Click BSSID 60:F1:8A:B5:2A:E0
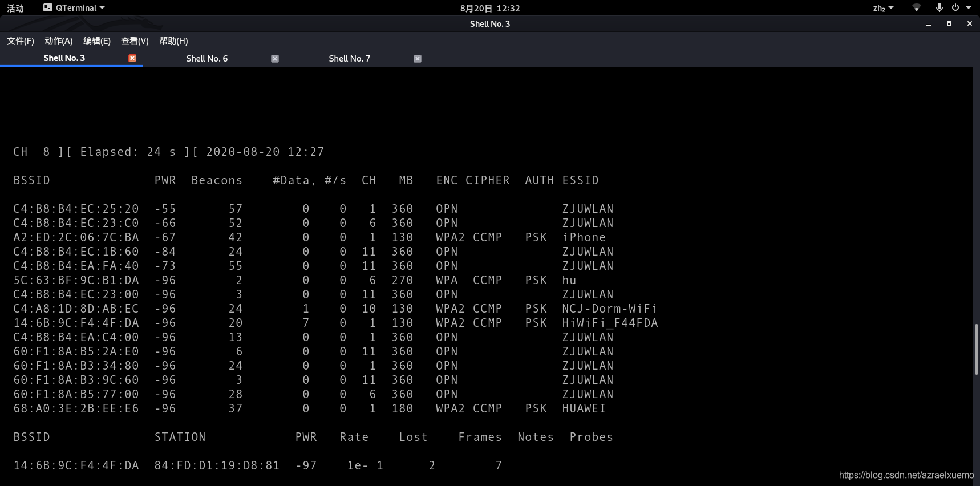Viewport: 980px width, 486px height. click(x=76, y=351)
